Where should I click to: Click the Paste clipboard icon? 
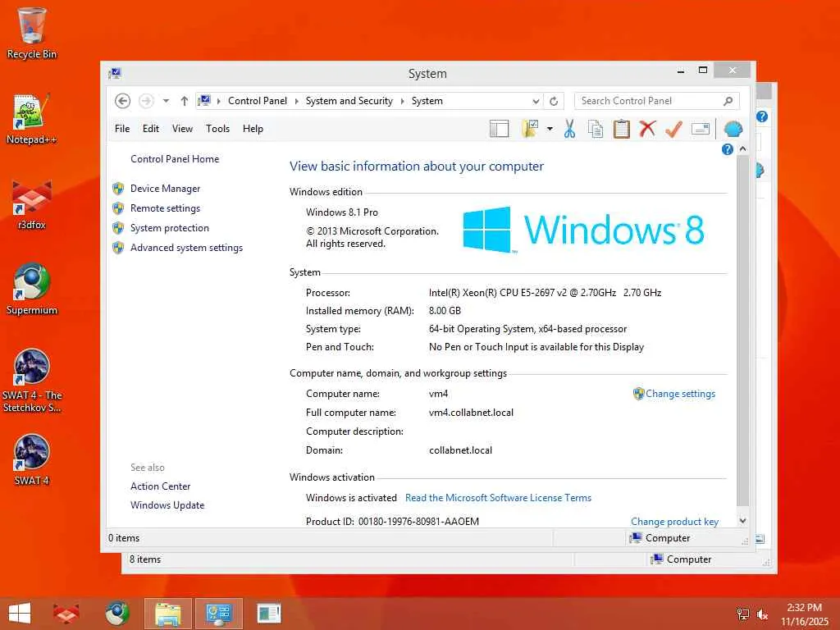(x=622, y=129)
